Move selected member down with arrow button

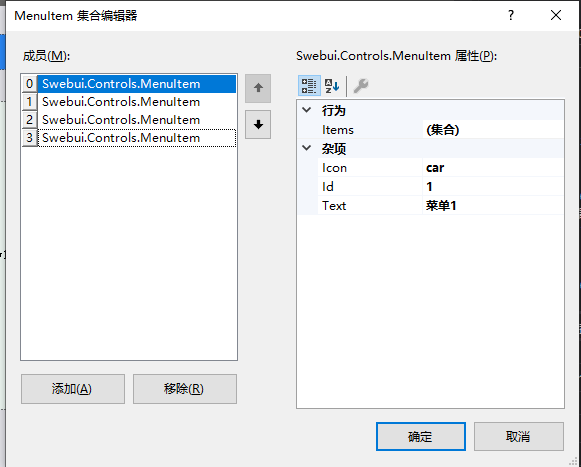pos(258,125)
